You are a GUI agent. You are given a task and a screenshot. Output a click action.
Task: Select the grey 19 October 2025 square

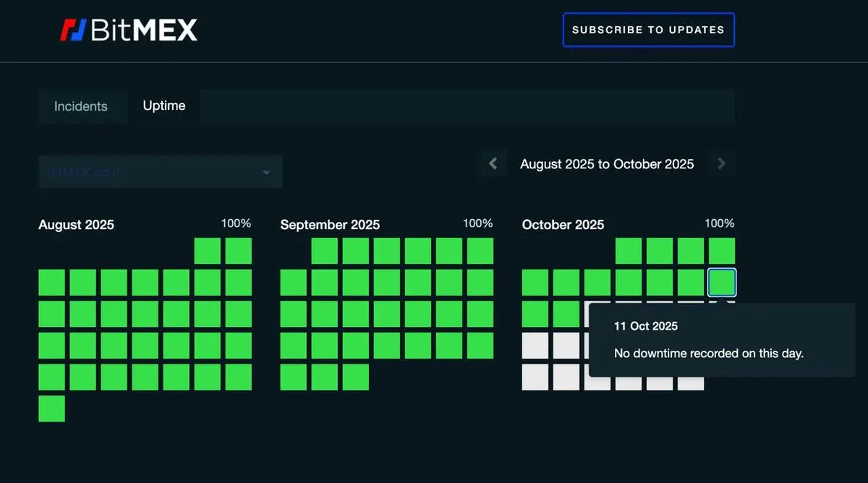(x=535, y=346)
